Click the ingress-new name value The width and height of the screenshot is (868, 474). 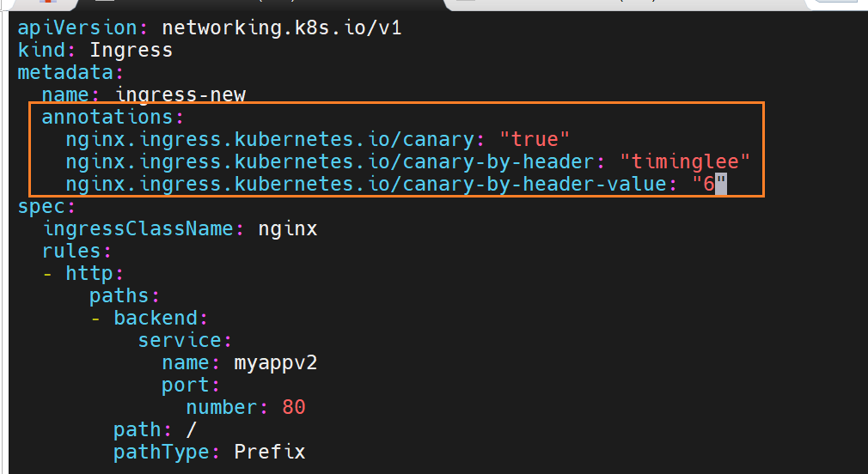point(180,94)
